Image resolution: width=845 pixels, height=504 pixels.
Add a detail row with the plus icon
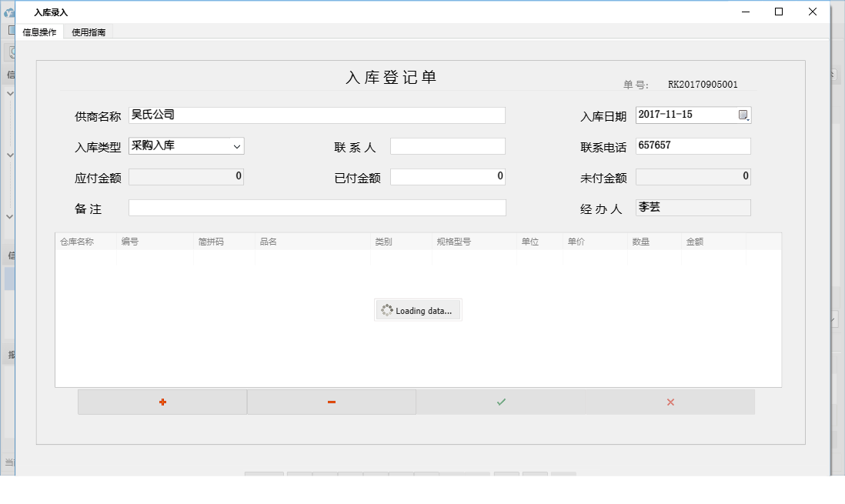tap(162, 401)
